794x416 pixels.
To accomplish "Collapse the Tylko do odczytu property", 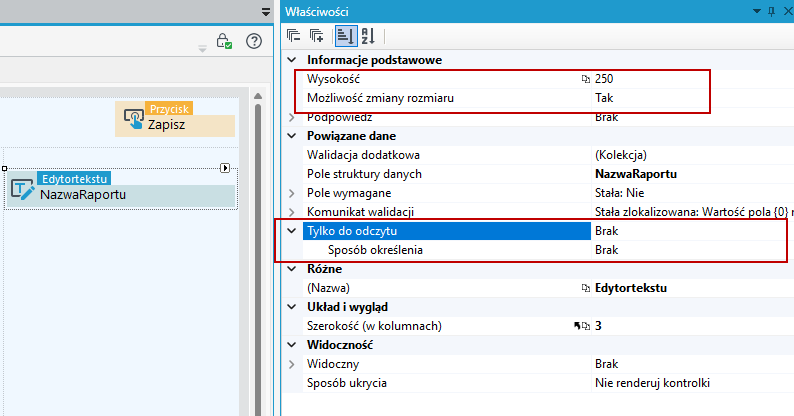I will (x=292, y=231).
